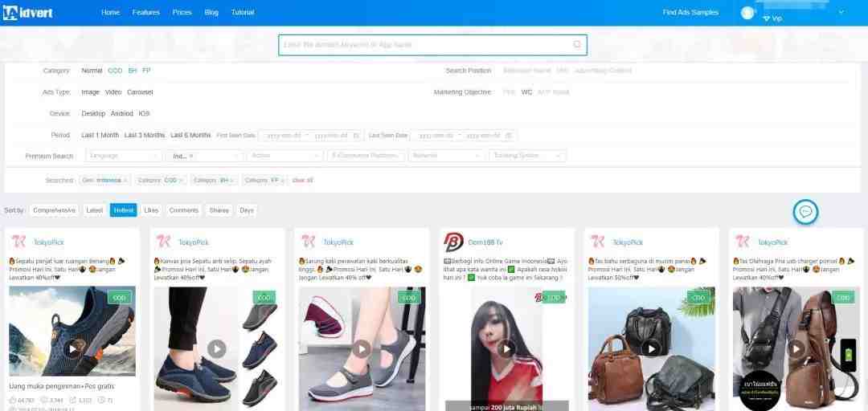The image size is (868, 411).
Task: Open Find Ads Samples link
Action: click(690, 12)
